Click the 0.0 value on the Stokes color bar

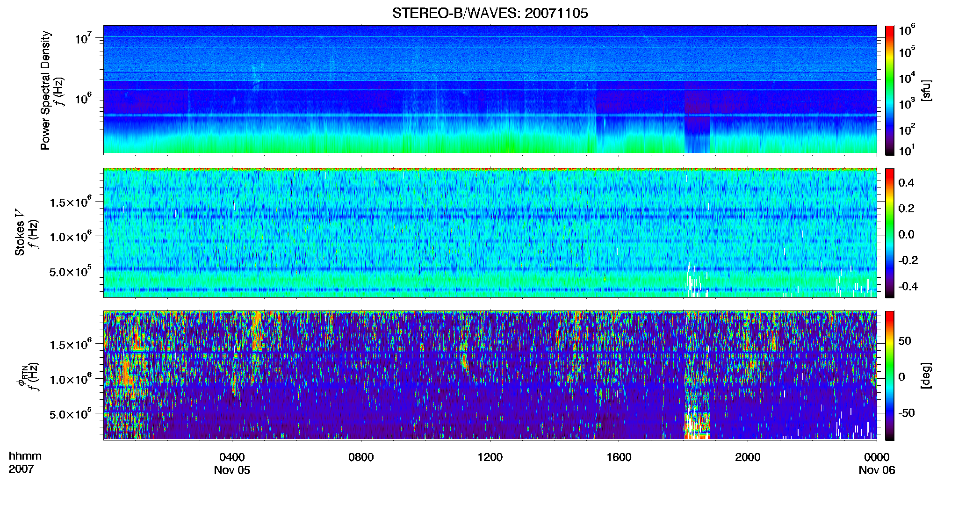pos(906,235)
